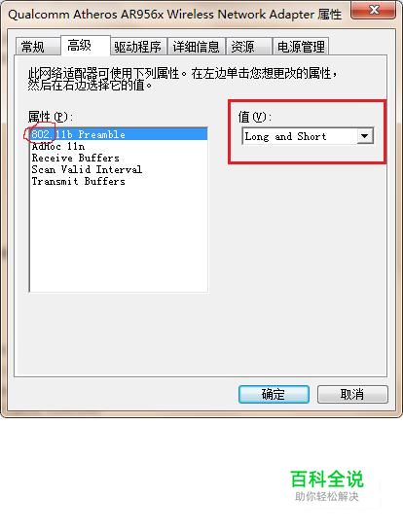The width and height of the screenshot is (403, 532).
Task: Close the adapter properties dialog
Action: point(374,10)
